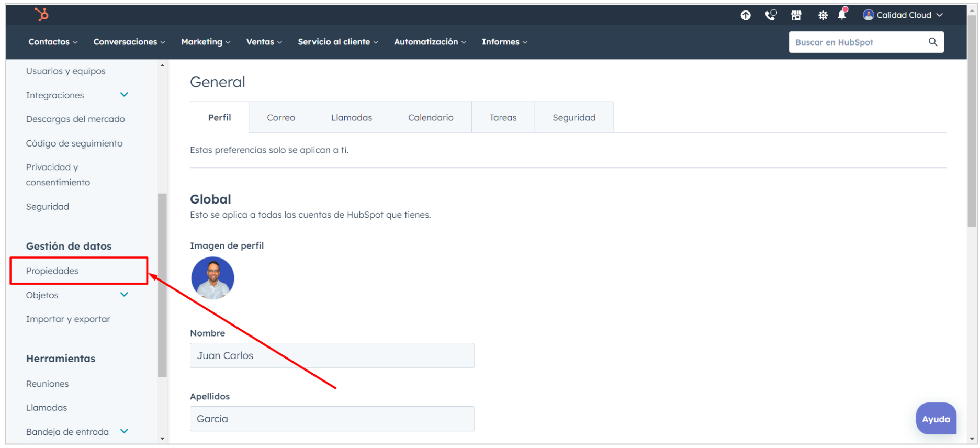Viewport: 980px width, 448px height.
Task: Open the Informes navigation menu
Action: click(x=504, y=42)
